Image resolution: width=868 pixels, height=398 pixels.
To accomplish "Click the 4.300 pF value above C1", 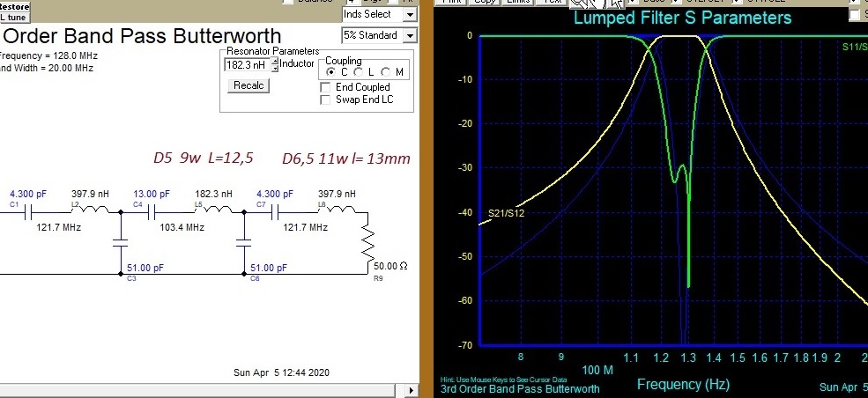I will (28, 194).
